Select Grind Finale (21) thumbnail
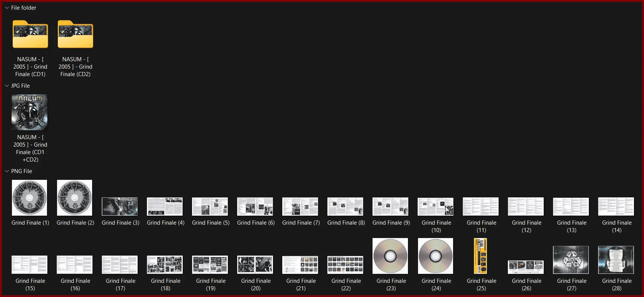 (300, 265)
